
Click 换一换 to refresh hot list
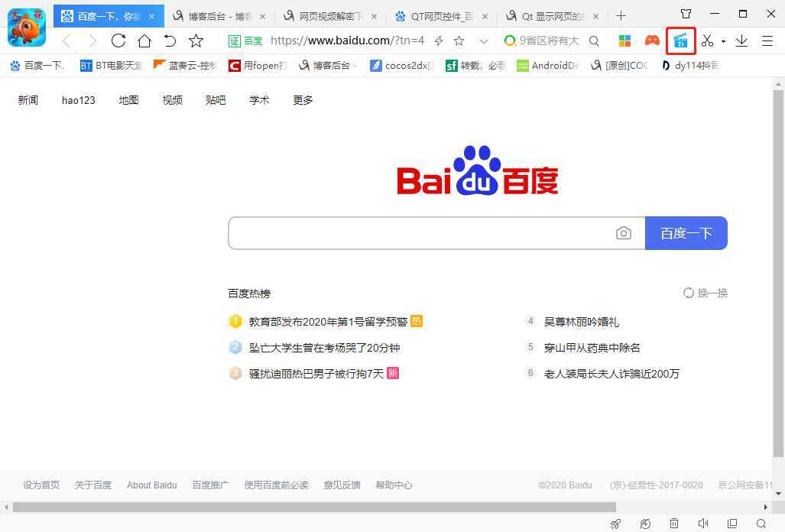tap(706, 293)
